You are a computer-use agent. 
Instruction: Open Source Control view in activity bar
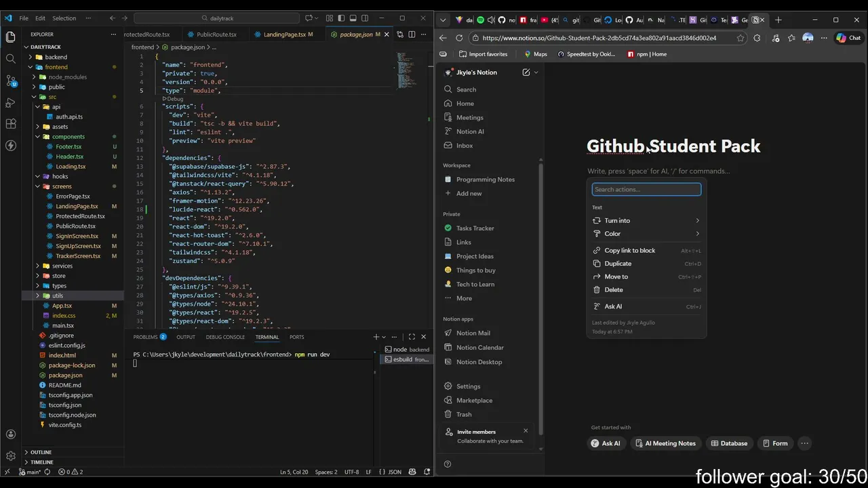pos(10,81)
